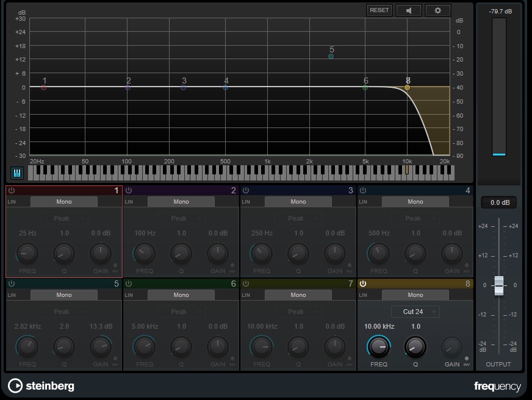Select EQ node 1 in the graph
Screen dimensions: 532x400
point(43,87)
